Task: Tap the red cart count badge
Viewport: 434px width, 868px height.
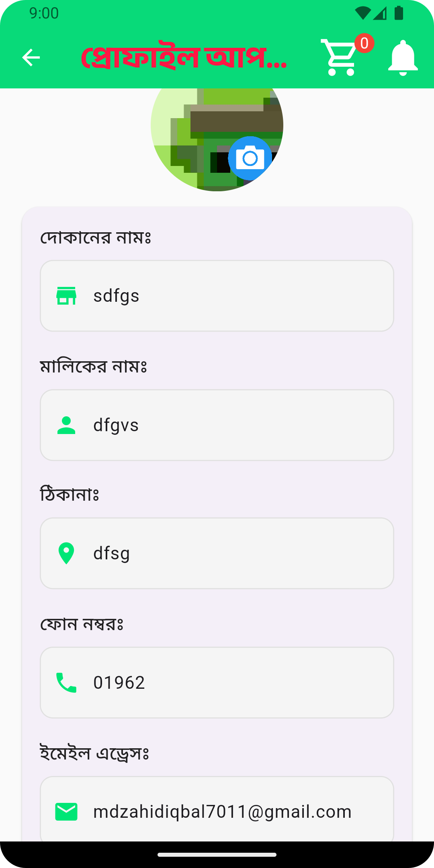Action: coord(364,43)
